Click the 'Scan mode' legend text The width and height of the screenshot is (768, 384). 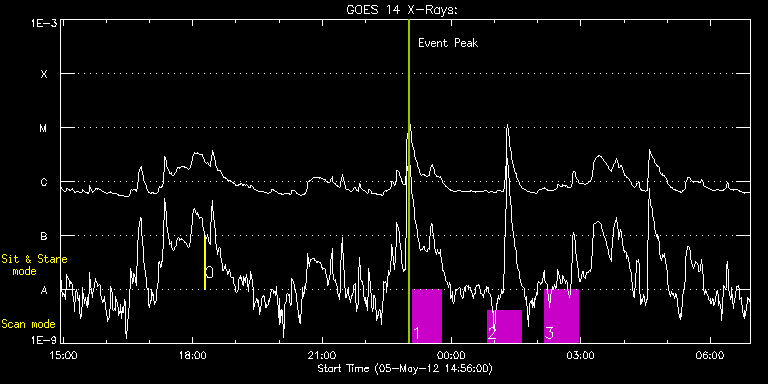pos(28,324)
